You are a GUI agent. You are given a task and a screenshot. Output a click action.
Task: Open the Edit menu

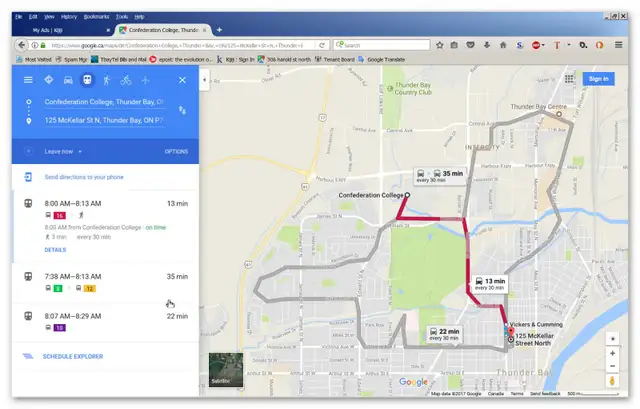point(33,17)
